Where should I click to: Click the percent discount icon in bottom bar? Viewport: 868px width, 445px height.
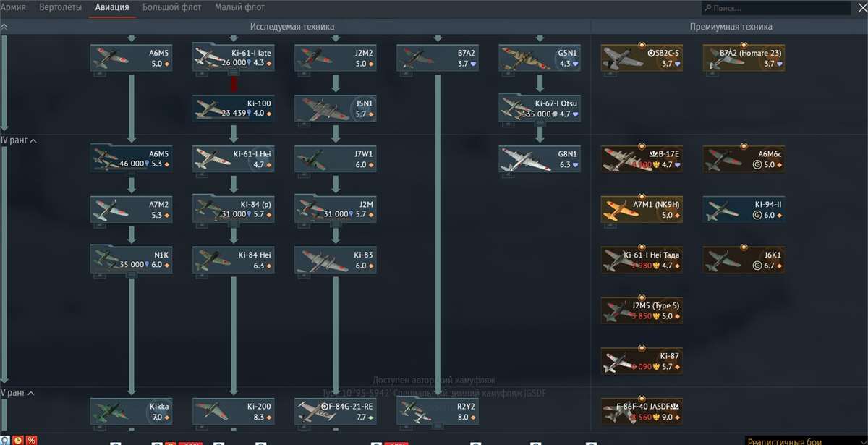click(31, 440)
